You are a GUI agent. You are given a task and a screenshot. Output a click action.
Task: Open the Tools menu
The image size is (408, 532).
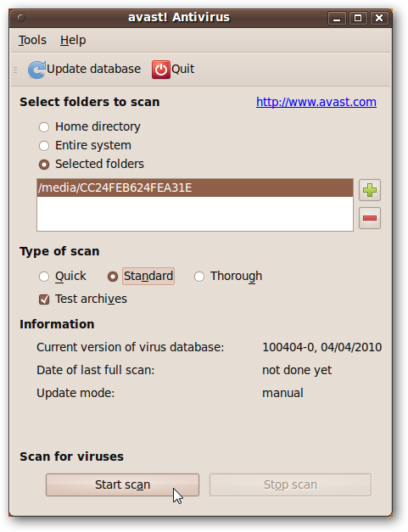click(32, 40)
